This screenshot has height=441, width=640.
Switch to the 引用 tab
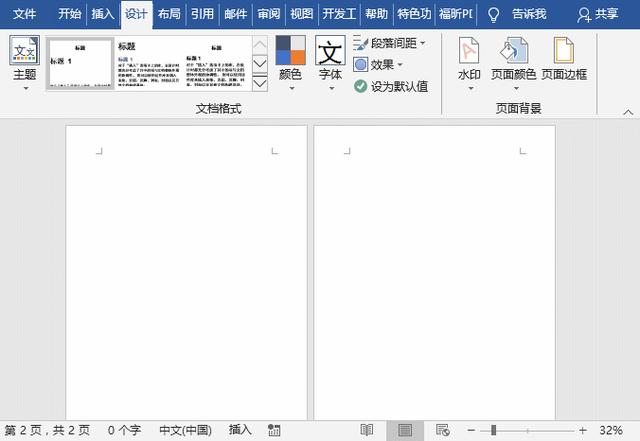click(202, 14)
